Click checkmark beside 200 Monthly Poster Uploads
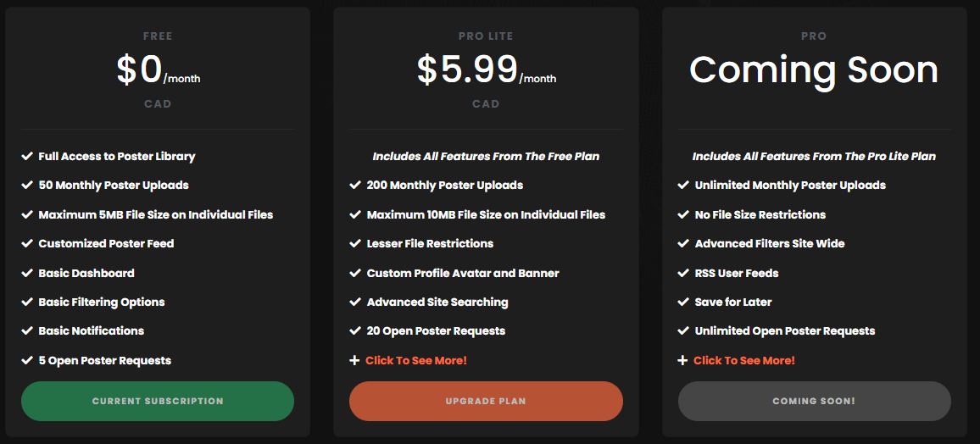The width and height of the screenshot is (980, 444). coord(355,185)
